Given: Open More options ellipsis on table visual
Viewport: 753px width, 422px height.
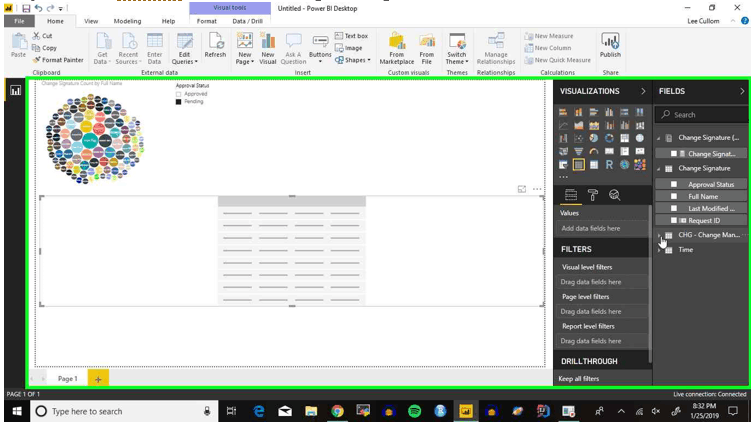Looking at the screenshot, I should 537,189.
